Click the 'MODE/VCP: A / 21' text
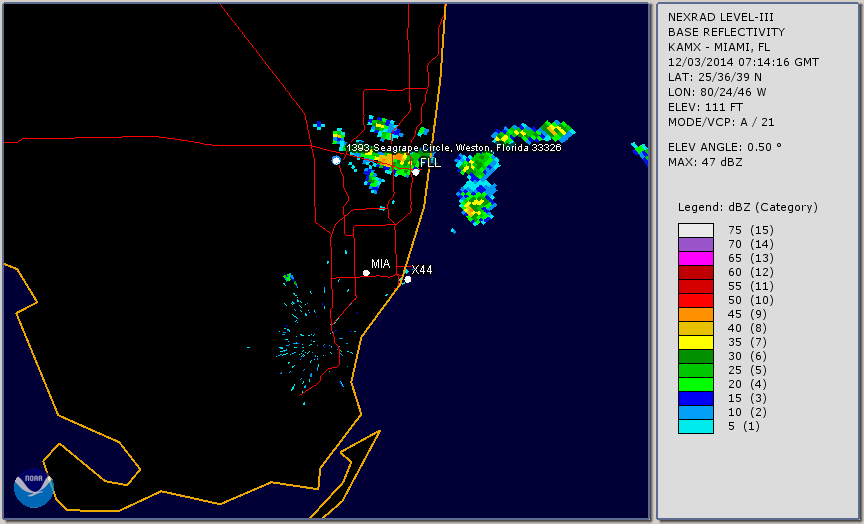Screen dimensions: 864x524 point(721,122)
